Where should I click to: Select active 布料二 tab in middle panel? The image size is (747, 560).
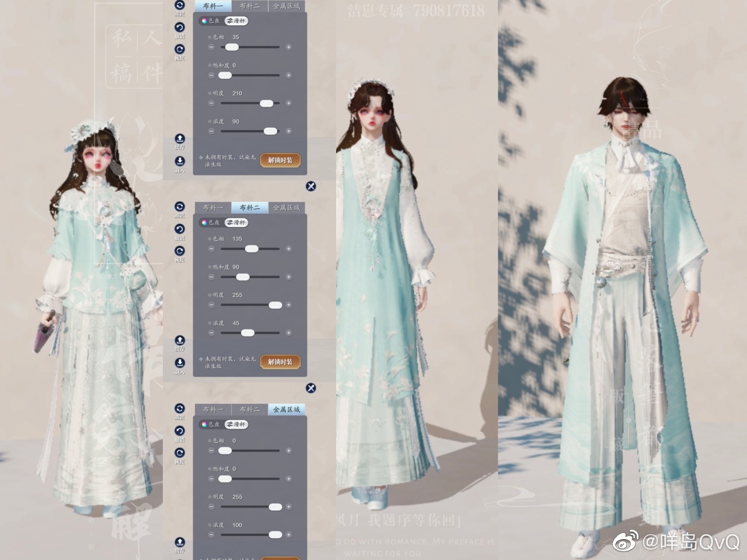250,208
